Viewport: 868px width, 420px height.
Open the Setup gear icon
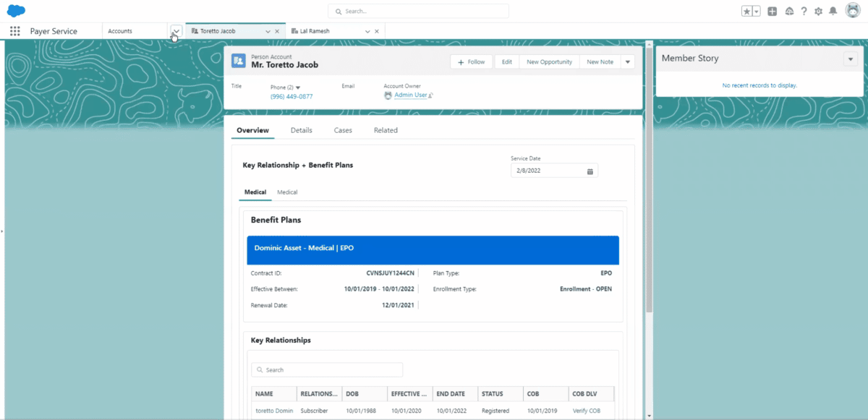pos(818,11)
